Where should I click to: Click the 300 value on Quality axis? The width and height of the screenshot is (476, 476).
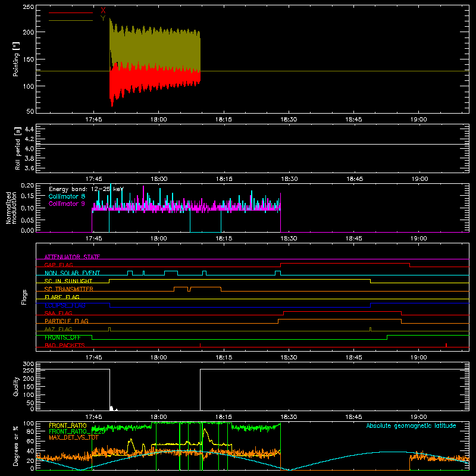pos(28,364)
